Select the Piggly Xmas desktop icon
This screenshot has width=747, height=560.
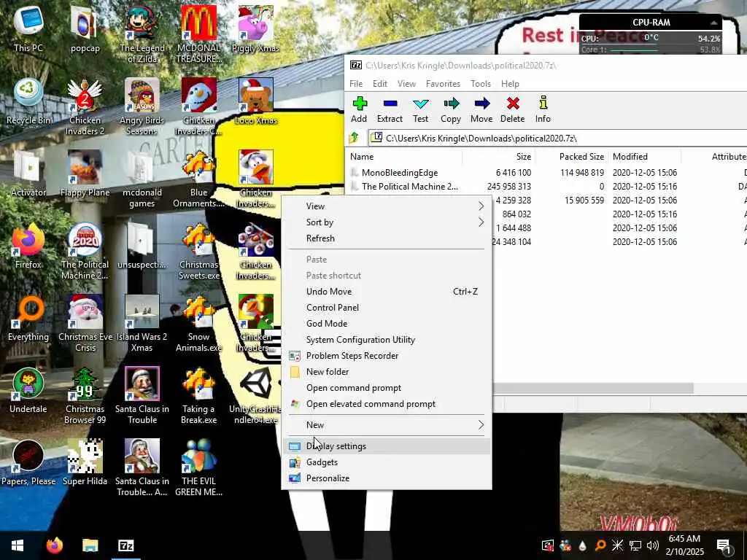256,28
